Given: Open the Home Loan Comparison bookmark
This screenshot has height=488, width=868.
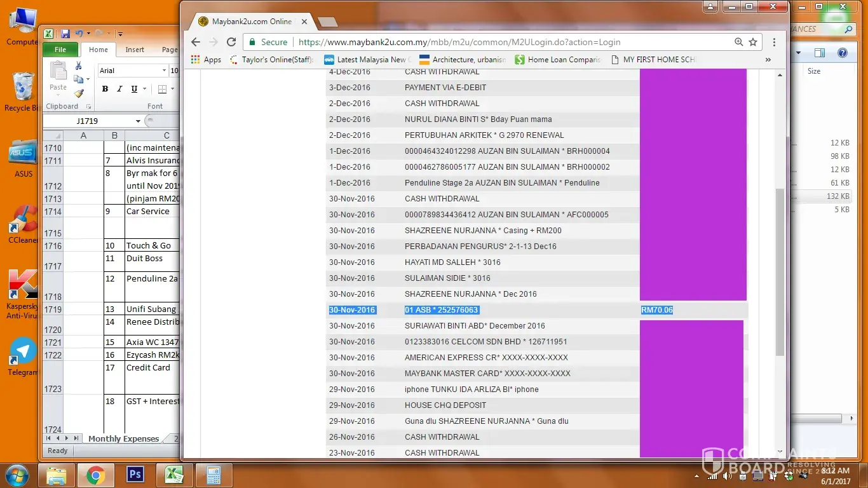Looking at the screenshot, I should coord(558,60).
